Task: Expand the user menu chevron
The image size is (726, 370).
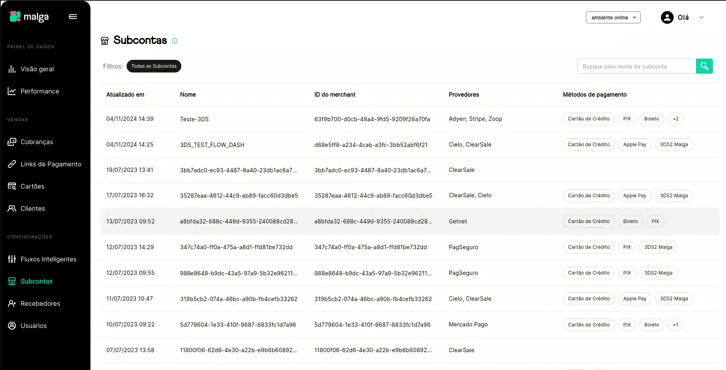Action: coord(701,18)
